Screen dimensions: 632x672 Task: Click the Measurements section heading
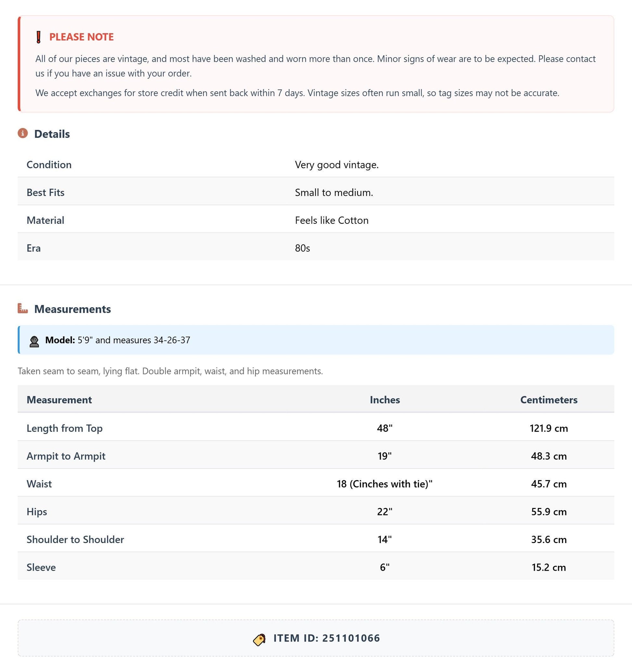pyautogui.click(x=73, y=309)
